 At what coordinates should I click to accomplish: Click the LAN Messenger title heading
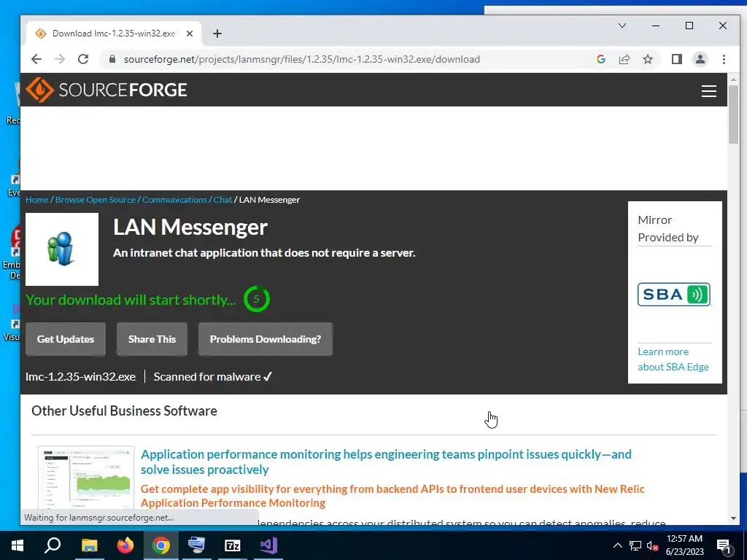tap(190, 227)
